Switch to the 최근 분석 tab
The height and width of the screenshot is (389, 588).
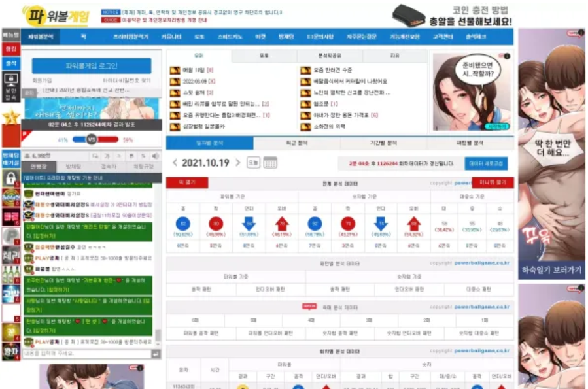[296, 143]
